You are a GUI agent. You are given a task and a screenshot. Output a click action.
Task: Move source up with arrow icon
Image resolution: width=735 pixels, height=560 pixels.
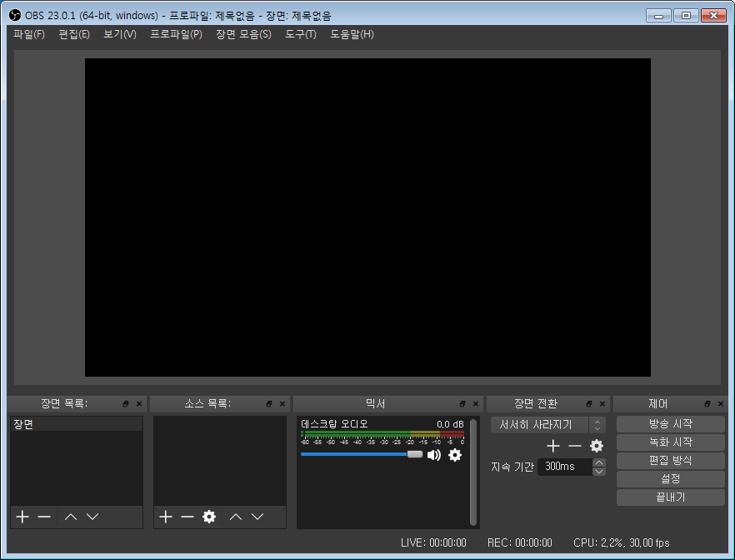pyautogui.click(x=236, y=517)
